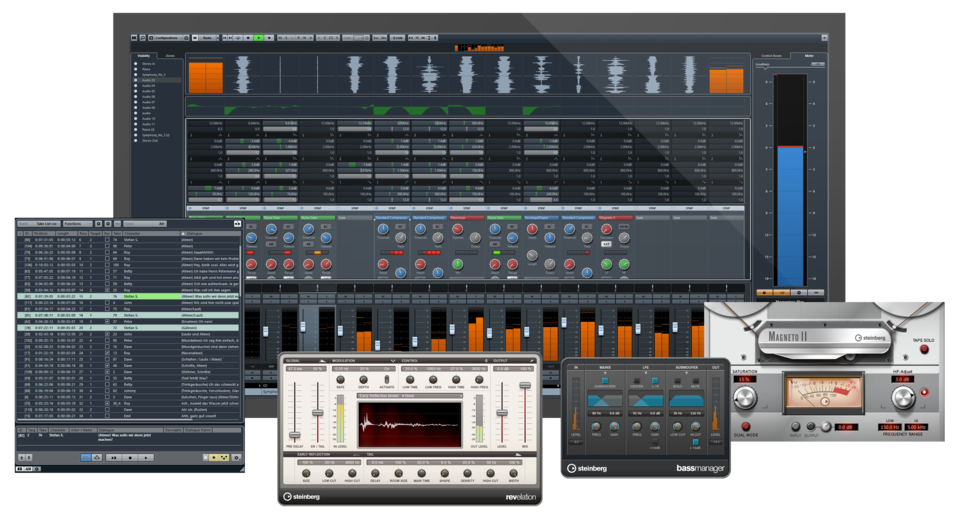
Task: Click the Saturation 15 % value display
Action: (x=745, y=379)
